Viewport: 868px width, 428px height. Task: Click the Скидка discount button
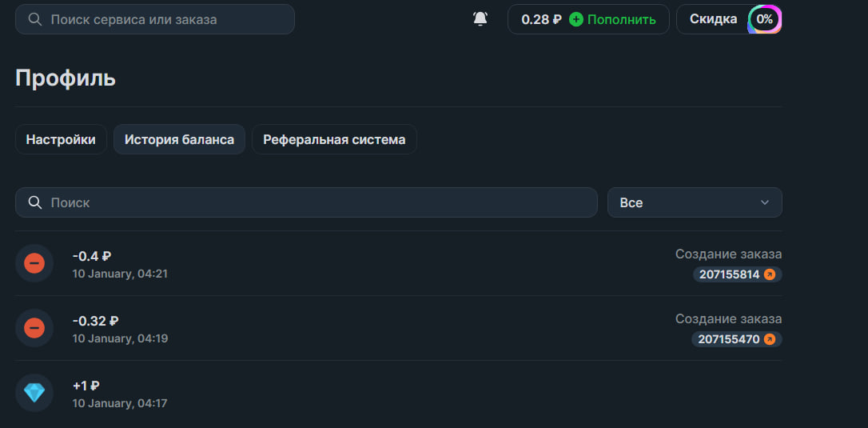(x=713, y=19)
